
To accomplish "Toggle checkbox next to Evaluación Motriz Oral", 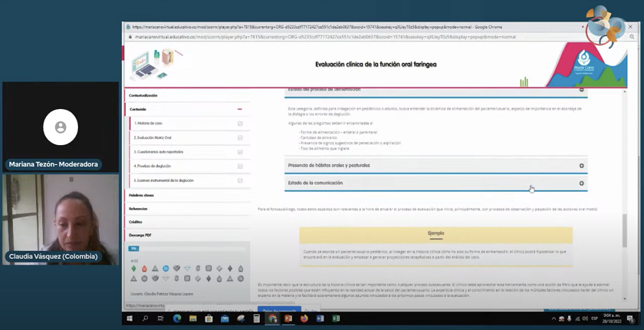I will (240, 138).
